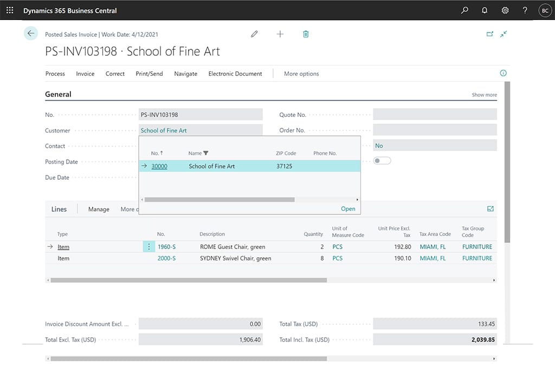Collapse the Lines section heading
Viewport: 555px width, 392px height.
59,209
